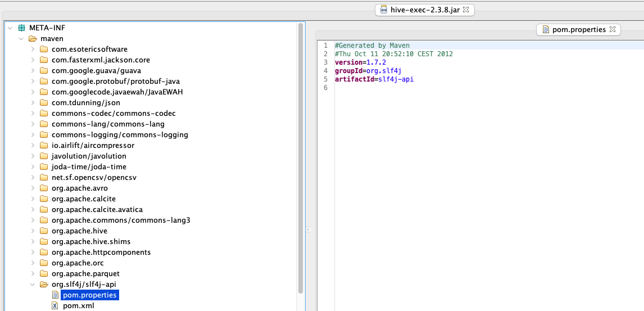
Task: Select the pom.properties editor tab
Action: (x=578, y=29)
